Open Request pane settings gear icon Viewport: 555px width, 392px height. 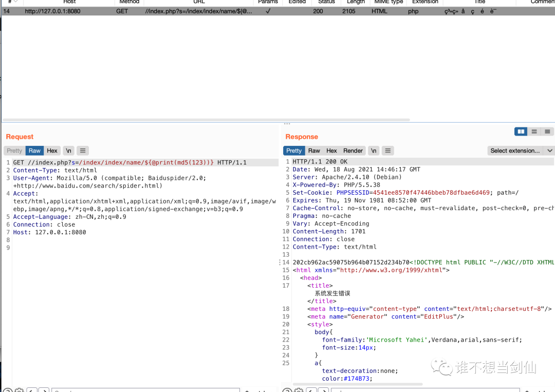[19, 390]
